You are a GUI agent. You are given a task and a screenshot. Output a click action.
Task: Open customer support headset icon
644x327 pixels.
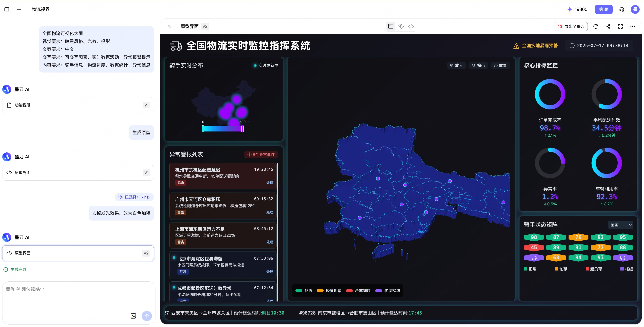621,9
